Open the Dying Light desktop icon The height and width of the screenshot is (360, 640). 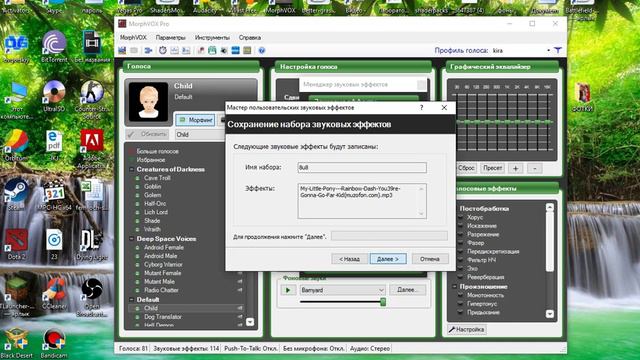pyautogui.click(x=92, y=244)
